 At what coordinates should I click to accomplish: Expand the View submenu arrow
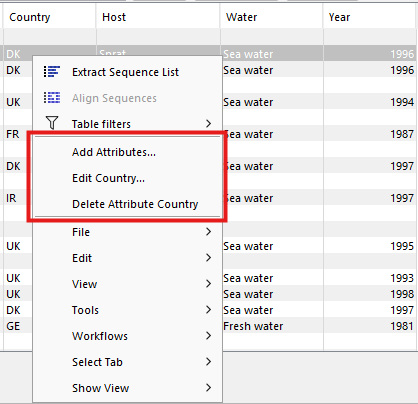(209, 284)
